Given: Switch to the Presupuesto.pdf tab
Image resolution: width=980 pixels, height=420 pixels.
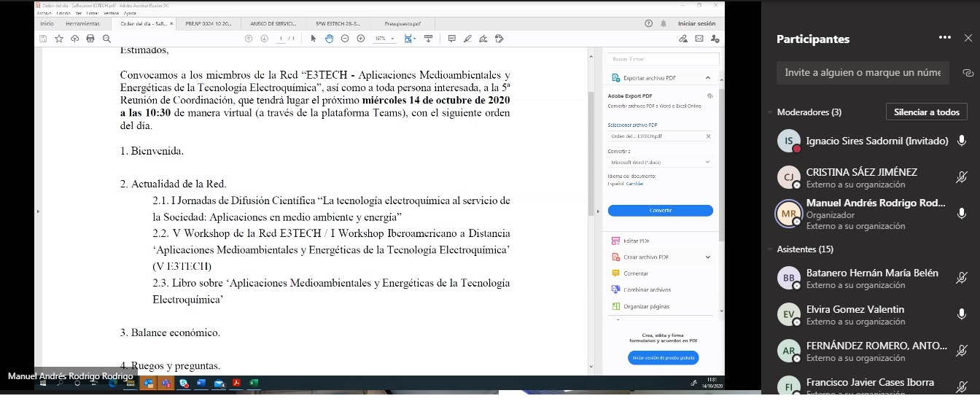Looking at the screenshot, I should 402,23.
